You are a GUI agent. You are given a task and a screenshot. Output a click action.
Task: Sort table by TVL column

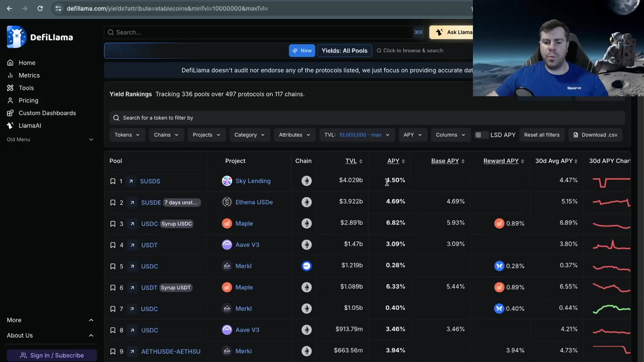pos(354,161)
